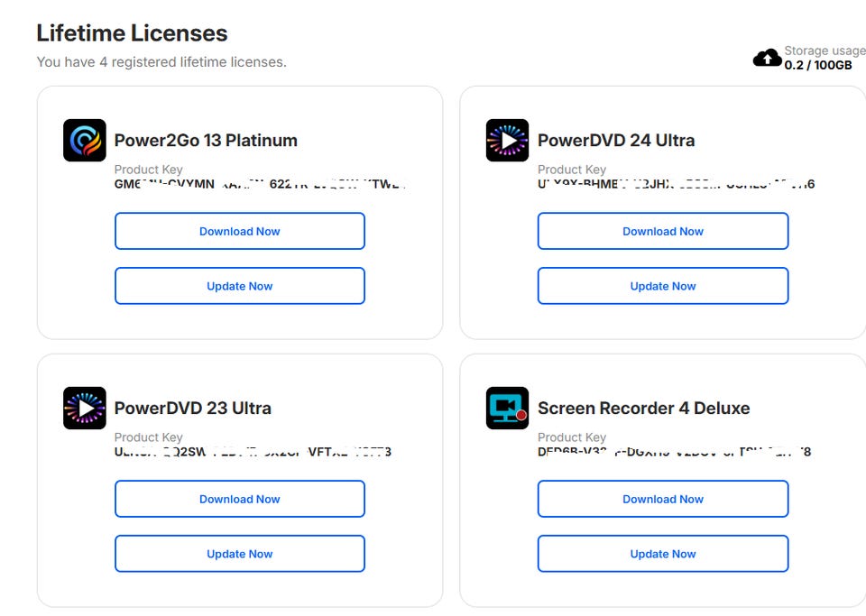Image resolution: width=866 pixels, height=616 pixels.
Task: Click the PowerDVD 24 Ultra product key string
Action: pos(676,184)
